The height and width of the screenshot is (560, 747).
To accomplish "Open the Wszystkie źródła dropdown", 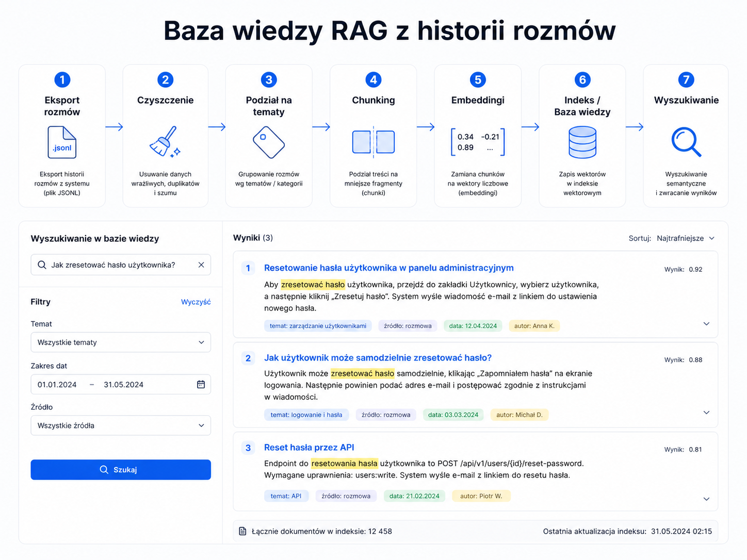I will click(121, 425).
